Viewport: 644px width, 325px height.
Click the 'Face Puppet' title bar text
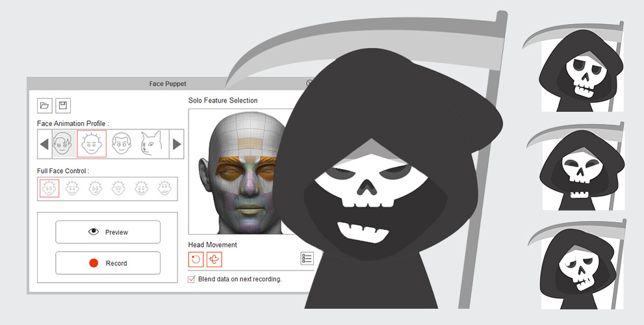168,84
